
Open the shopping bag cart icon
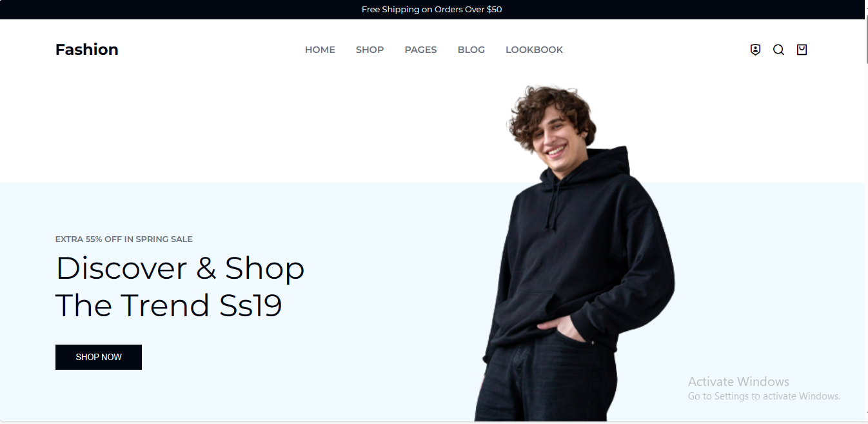[802, 50]
